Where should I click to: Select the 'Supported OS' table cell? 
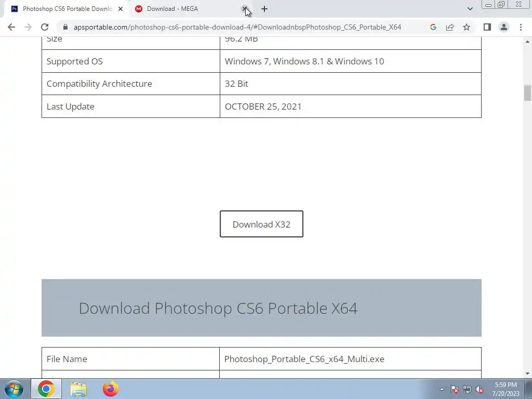130,61
